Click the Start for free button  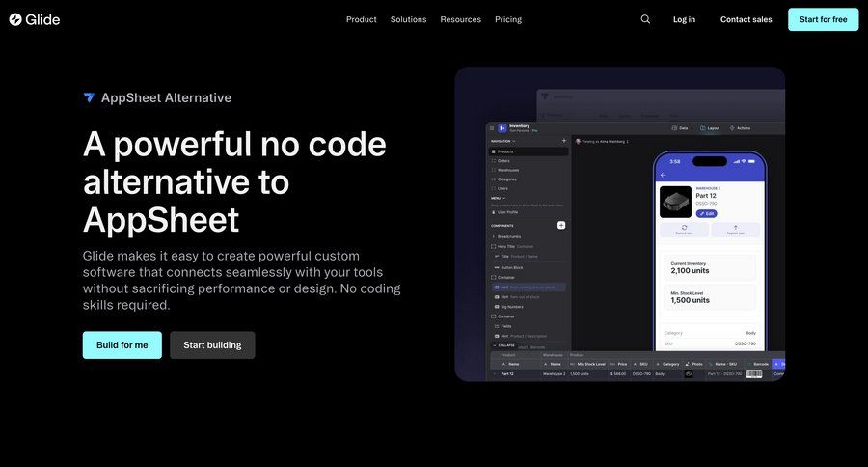[x=823, y=19]
